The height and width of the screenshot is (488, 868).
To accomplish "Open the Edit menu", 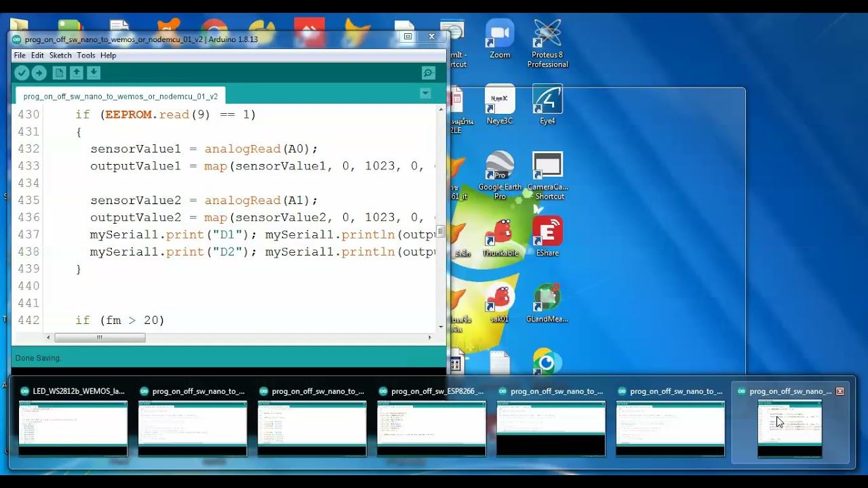I will click(37, 56).
